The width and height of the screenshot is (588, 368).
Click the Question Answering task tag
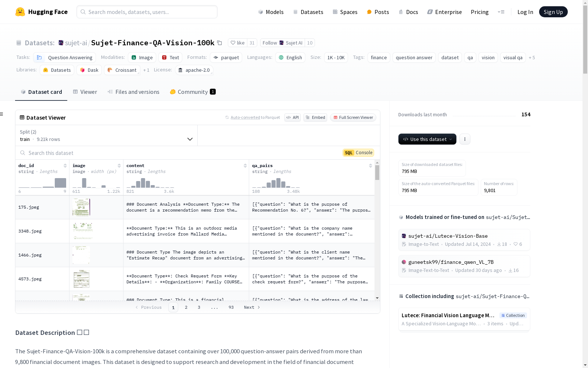(64, 57)
